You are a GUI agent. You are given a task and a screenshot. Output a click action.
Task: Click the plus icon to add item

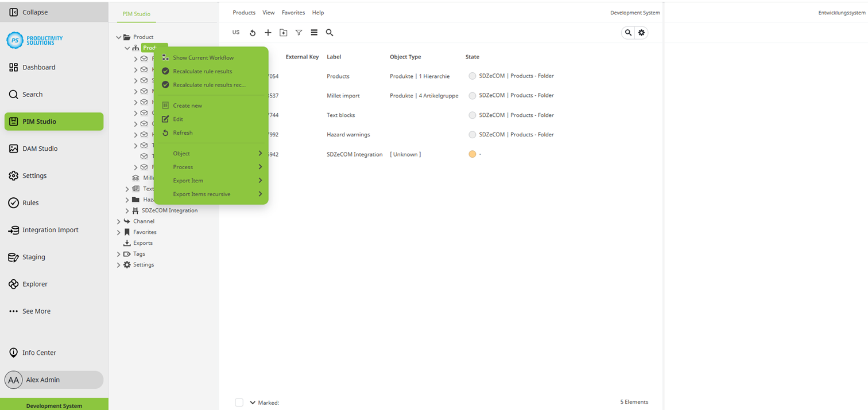[268, 33]
